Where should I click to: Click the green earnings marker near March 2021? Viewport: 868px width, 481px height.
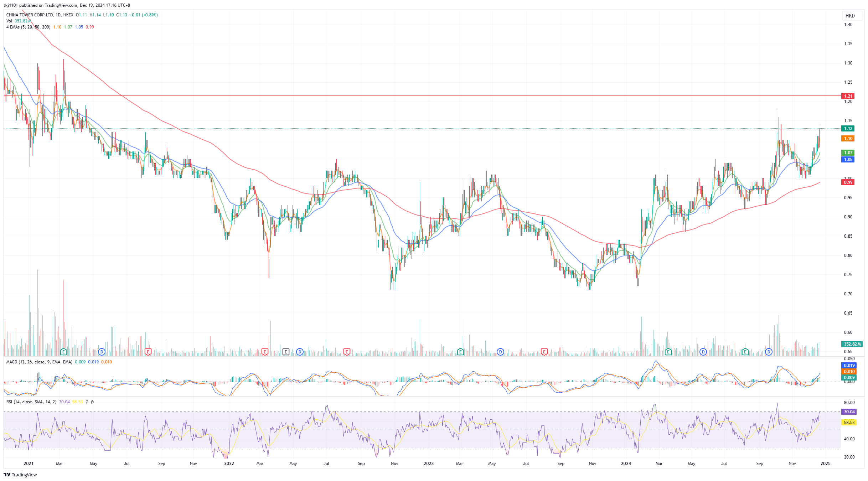(x=63, y=352)
